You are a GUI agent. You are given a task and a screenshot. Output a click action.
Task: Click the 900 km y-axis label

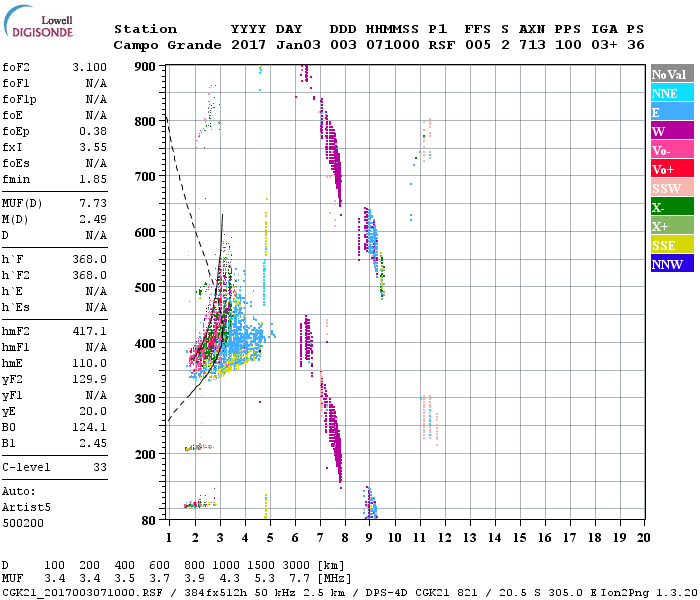point(145,67)
